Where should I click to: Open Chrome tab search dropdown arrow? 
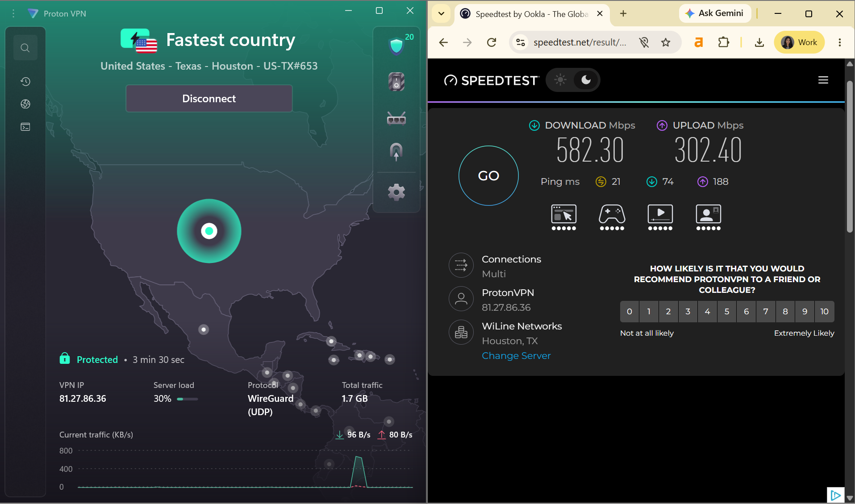[x=441, y=14]
